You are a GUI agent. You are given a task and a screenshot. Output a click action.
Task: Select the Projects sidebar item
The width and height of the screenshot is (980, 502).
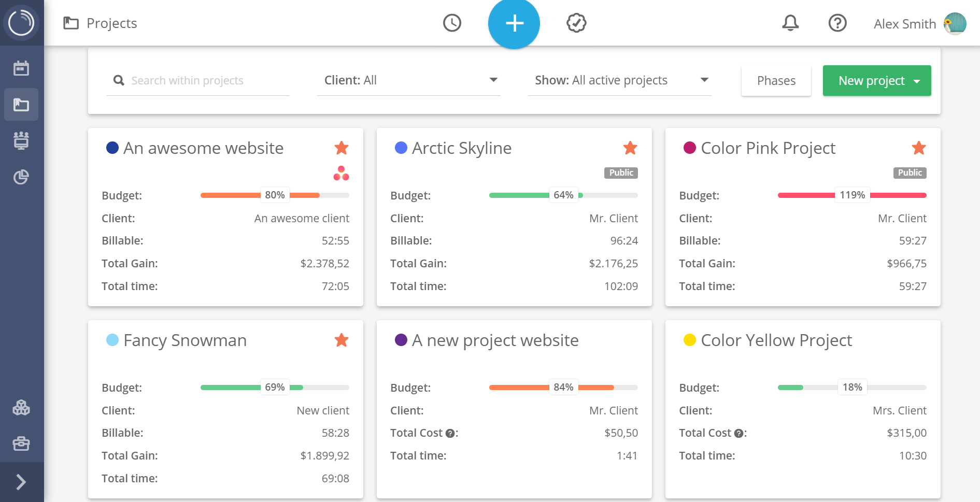21,105
